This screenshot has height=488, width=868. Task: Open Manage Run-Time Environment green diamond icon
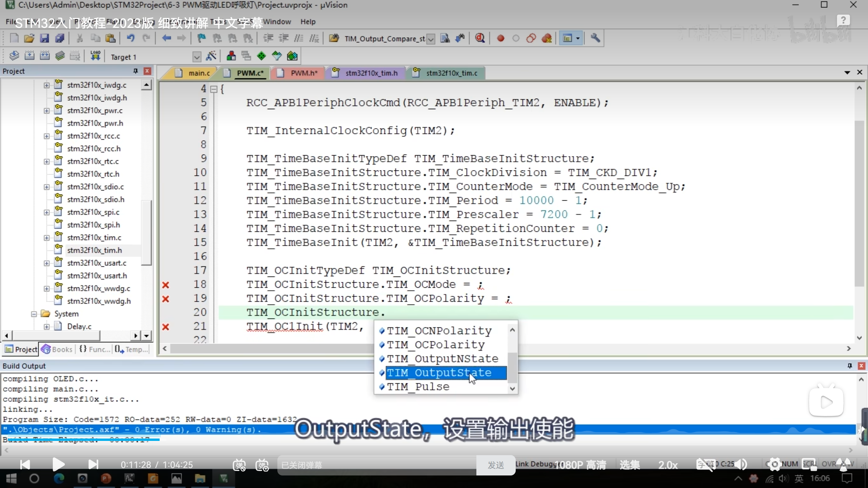tap(261, 56)
